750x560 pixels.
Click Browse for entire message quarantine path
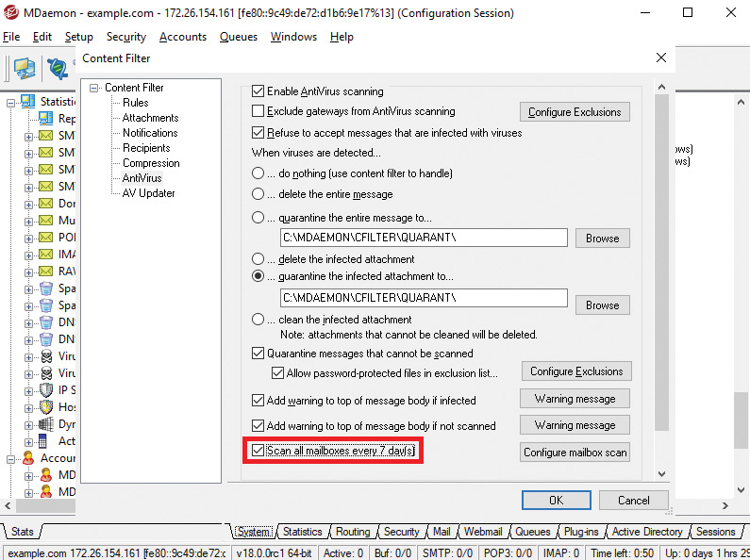(x=602, y=238)
